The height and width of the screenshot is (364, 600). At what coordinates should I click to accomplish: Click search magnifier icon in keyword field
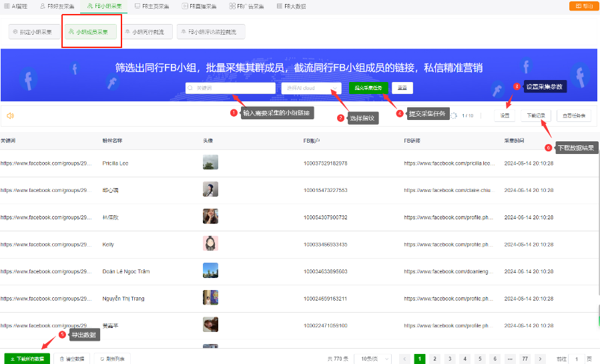click(190, 88)
